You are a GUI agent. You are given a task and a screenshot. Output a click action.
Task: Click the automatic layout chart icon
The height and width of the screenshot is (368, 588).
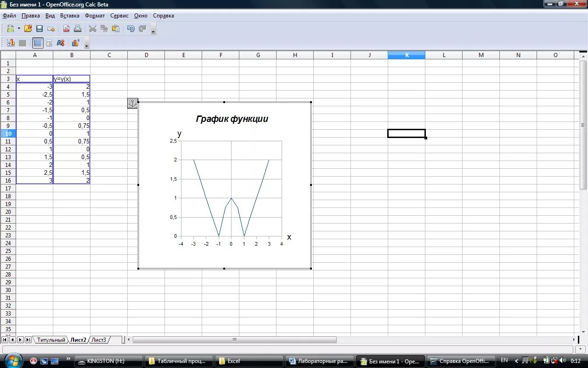pos(76,43)
